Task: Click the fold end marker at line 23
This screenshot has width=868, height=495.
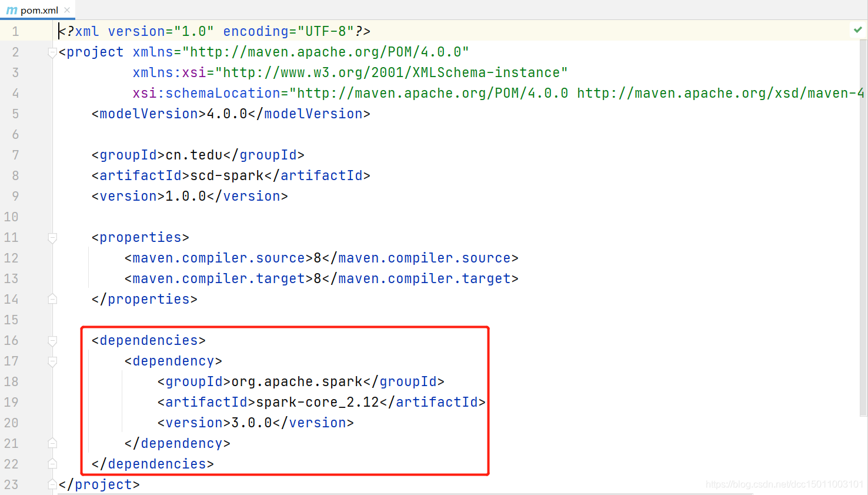Action: [52, 484]
